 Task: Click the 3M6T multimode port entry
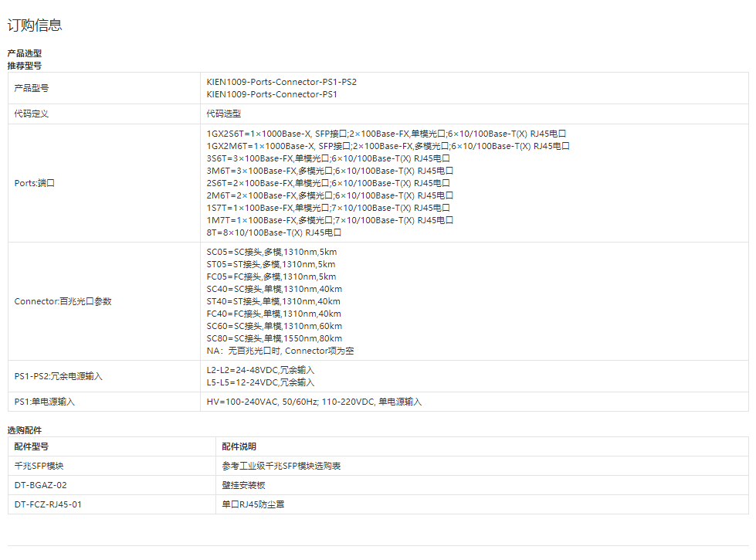point(330,171)
